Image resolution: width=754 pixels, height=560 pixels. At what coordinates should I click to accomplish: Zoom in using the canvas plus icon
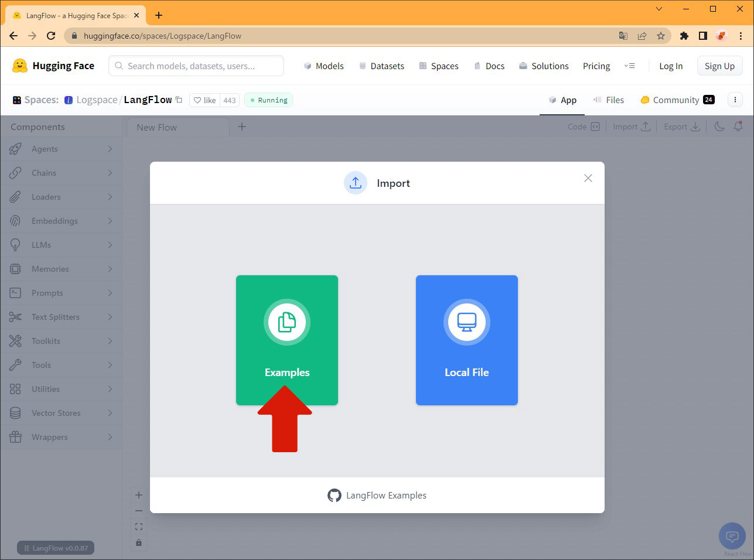click(138, 494)
